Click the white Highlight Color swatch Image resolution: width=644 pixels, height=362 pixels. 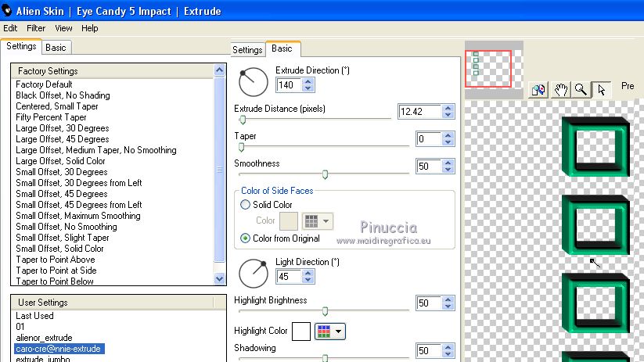(x=301, y=332)
